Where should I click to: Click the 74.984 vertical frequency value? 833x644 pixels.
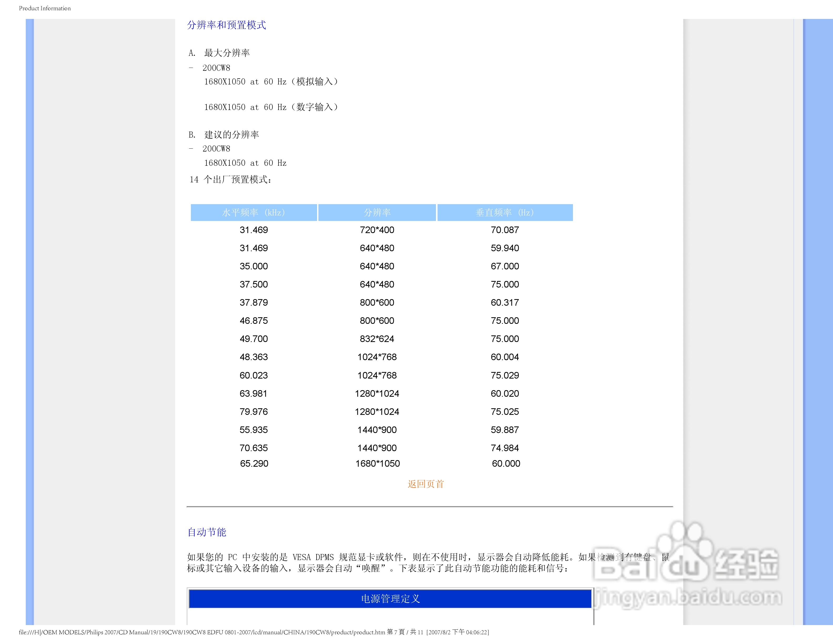[x=505, y=448]
